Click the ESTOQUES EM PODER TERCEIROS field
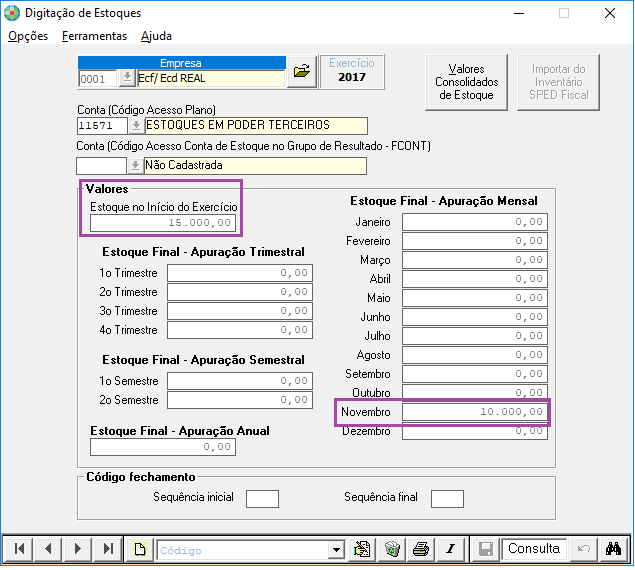Image resolution: width=635 pixels, height=570 pixels. [256, 126]
